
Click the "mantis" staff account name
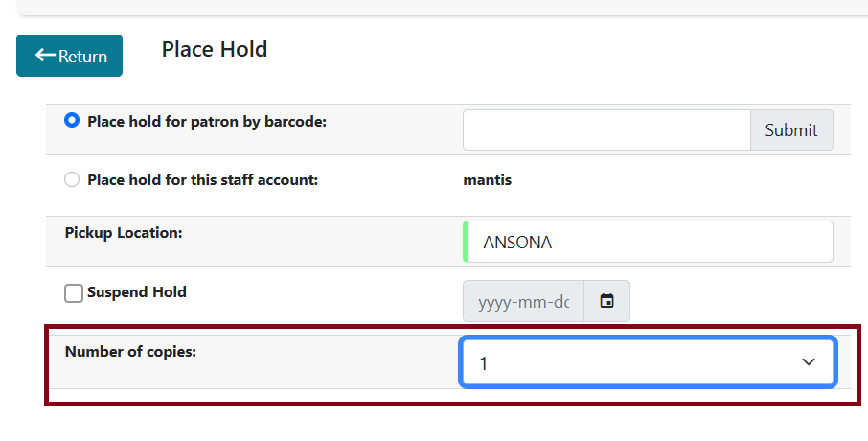pyautogui.click(x=487, y=179)
